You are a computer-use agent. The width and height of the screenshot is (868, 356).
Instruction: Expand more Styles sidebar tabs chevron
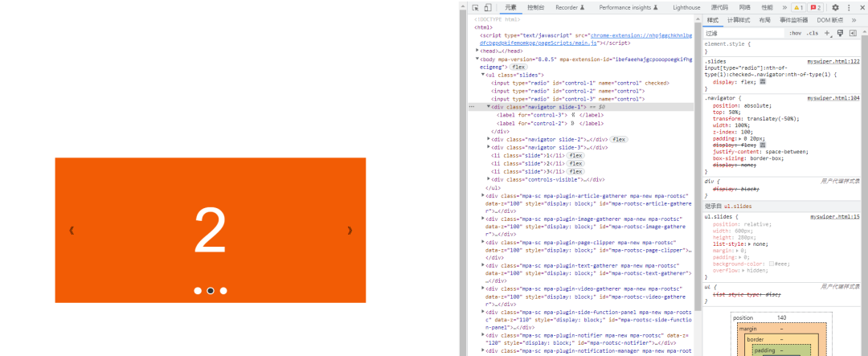(854, 20)
